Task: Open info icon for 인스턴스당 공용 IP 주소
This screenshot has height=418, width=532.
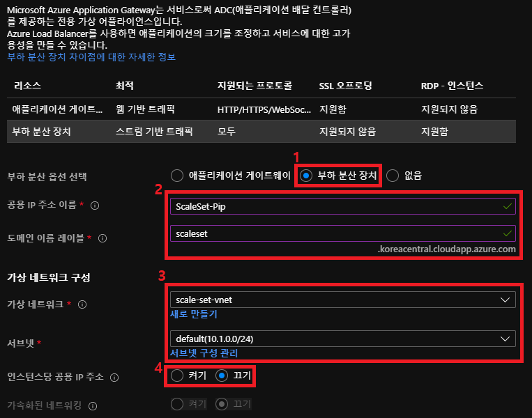Action: 114,378
